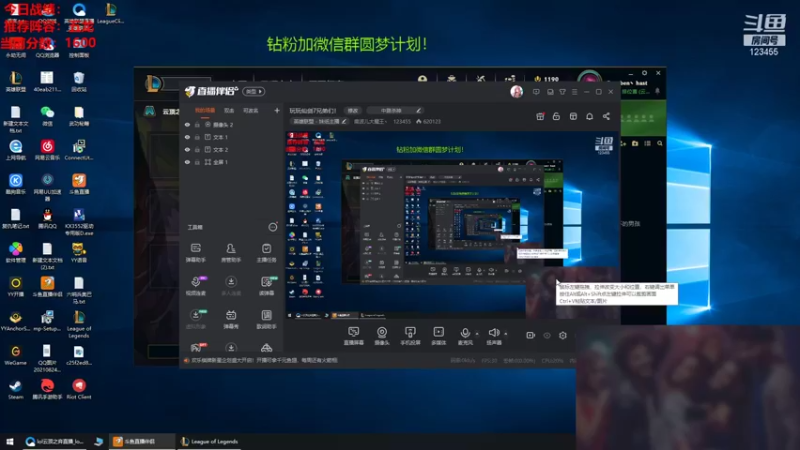The height and width of the screenshot is (450, 800).
Task: Mute the 扬声器 speaker
Action: click(493, 336)
